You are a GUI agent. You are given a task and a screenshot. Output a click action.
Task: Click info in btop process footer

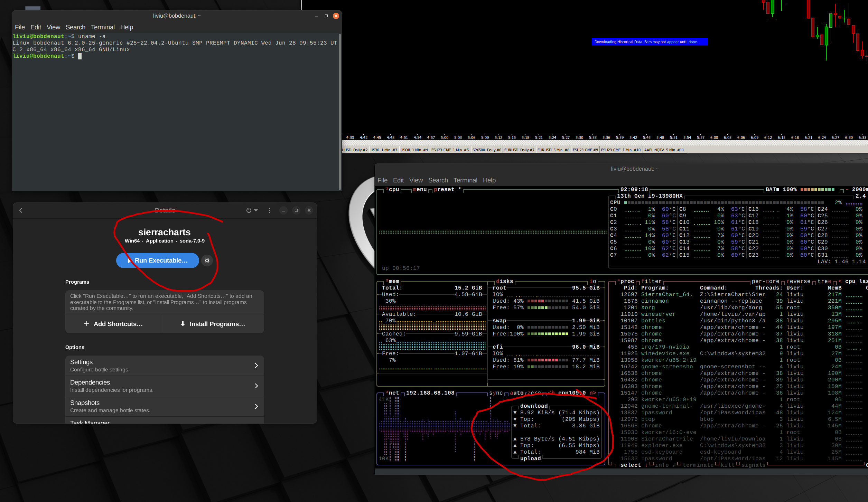(x=662, y=465)
